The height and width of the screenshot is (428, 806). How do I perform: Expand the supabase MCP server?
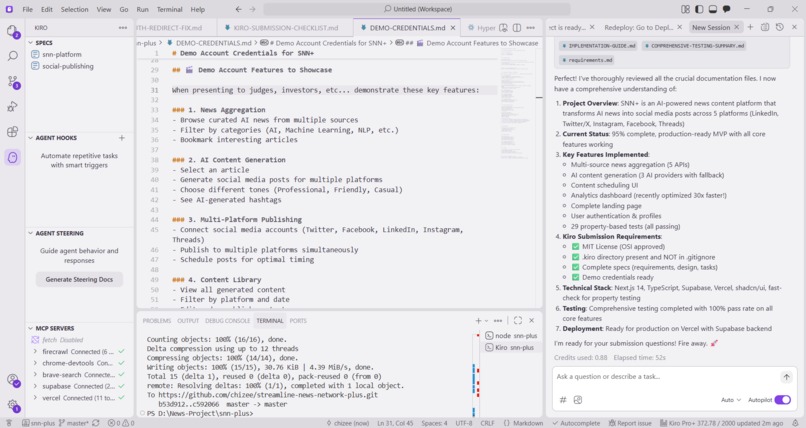click(35, 386)
